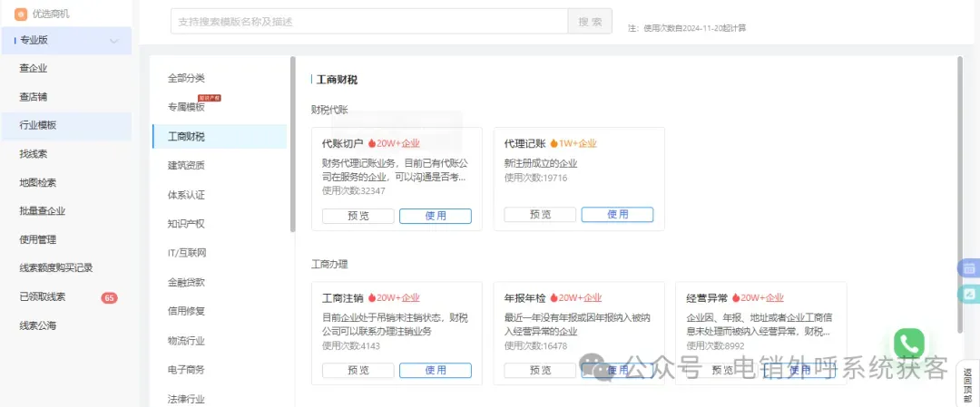Click the 工商注销 card title
980x407 pixels.
point(342,297)
